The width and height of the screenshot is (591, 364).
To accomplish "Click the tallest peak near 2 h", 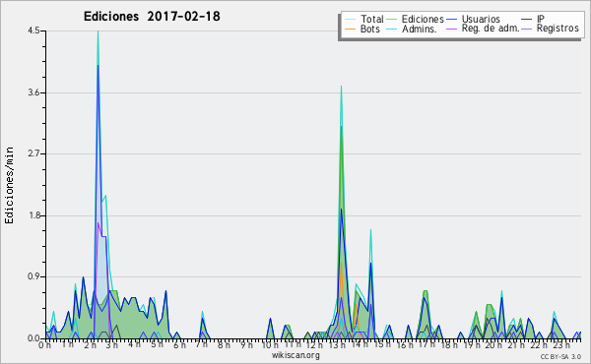I will click(x=98, y=31).
